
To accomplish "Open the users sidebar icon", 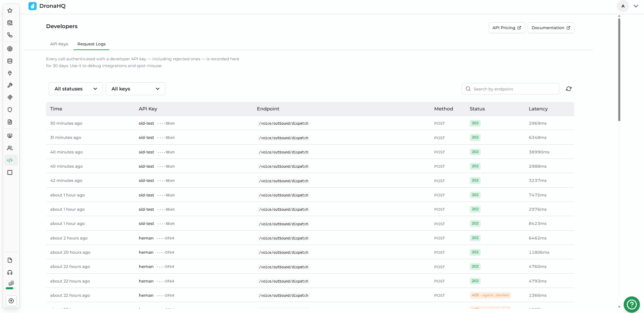I will pos(10,148).
